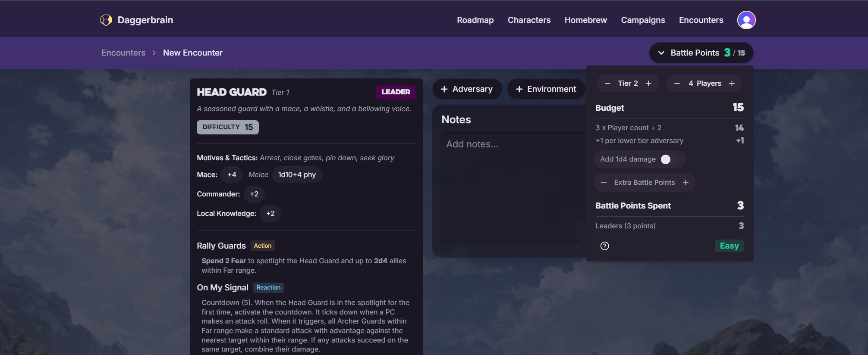Screen dimensions: 868x355
Task: Go back via Encounters breadcrumb link
Action: 123,53
